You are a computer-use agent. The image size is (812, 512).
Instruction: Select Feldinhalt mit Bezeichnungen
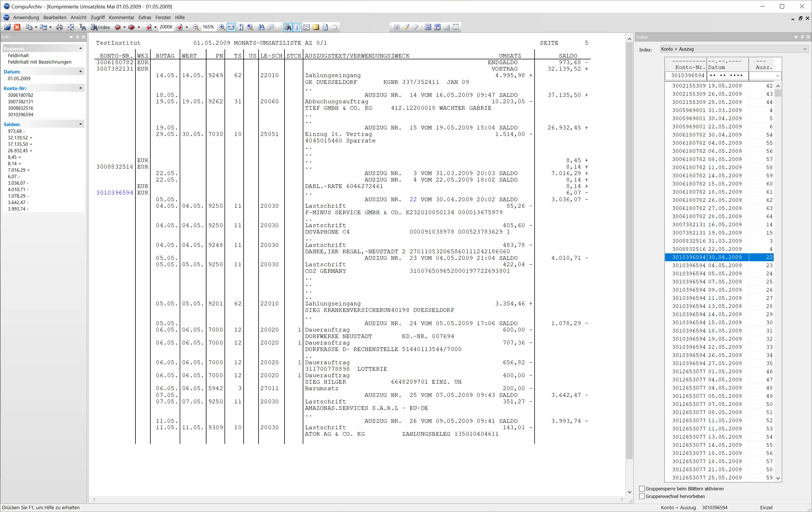click(39, 62)
